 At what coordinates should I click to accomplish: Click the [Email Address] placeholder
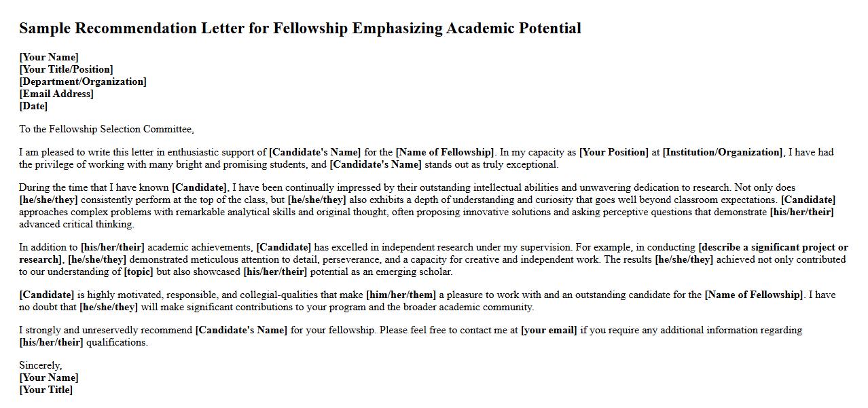tap(56, 94)
